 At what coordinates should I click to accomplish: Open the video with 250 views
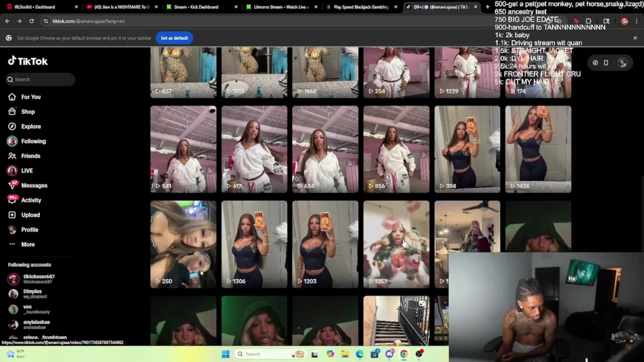pyautogui.click(x=183, y=244)
